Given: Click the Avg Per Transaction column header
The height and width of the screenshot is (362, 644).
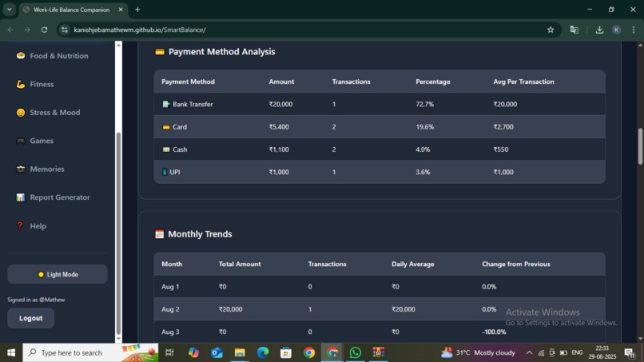Looking at the screenshot, I should (x=523, y=82).
